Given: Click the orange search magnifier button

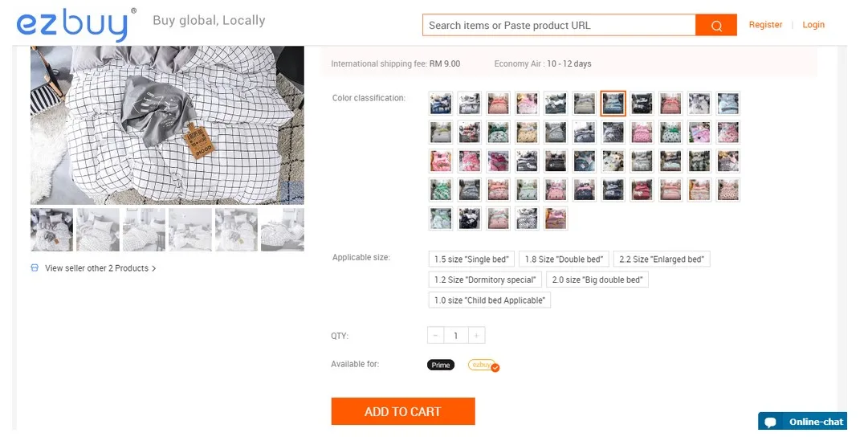Looking at the screenshot, I should coord(715,25).
